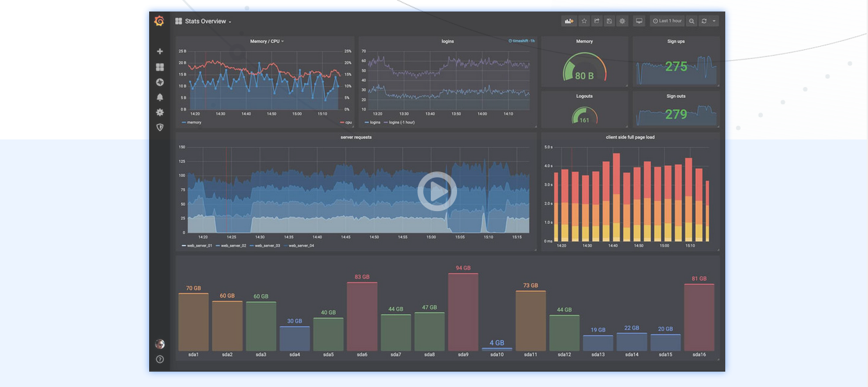The image size is (868, 387).
Task: Open the Configuration gear in the sidebar
Action: 159,112
